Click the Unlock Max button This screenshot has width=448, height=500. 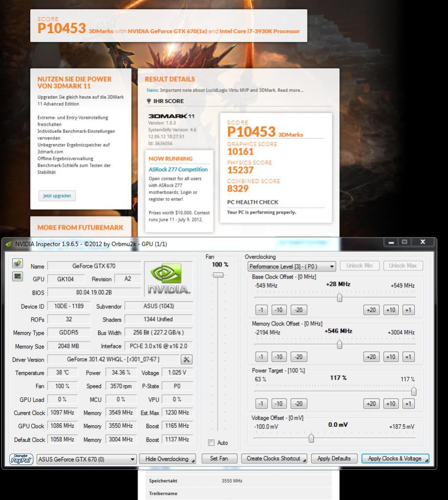[403, 265]
